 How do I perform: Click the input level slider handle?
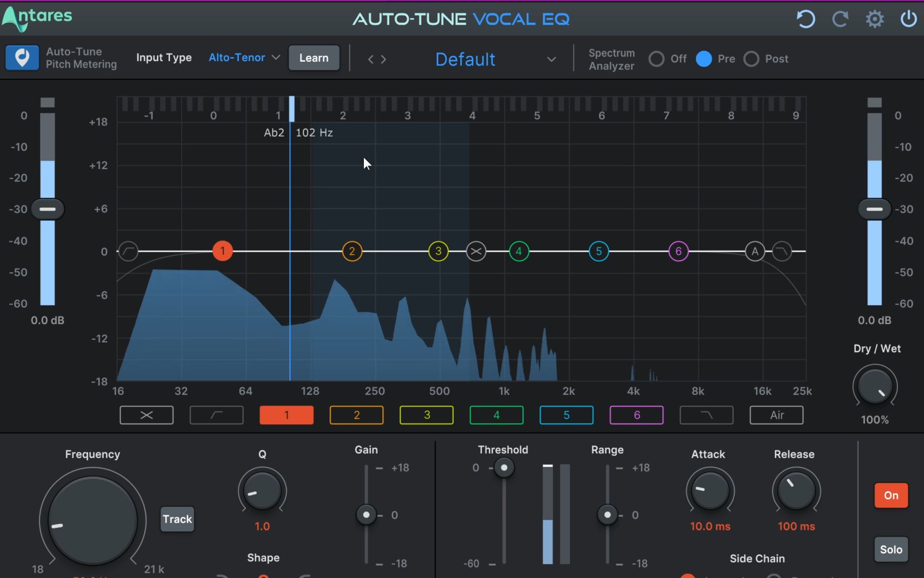point(47,209)
